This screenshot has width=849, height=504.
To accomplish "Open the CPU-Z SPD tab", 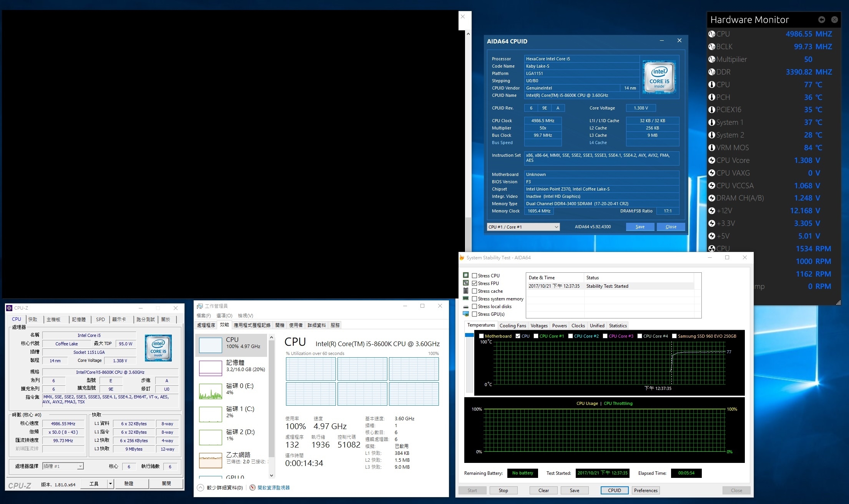I will (100, 319).
